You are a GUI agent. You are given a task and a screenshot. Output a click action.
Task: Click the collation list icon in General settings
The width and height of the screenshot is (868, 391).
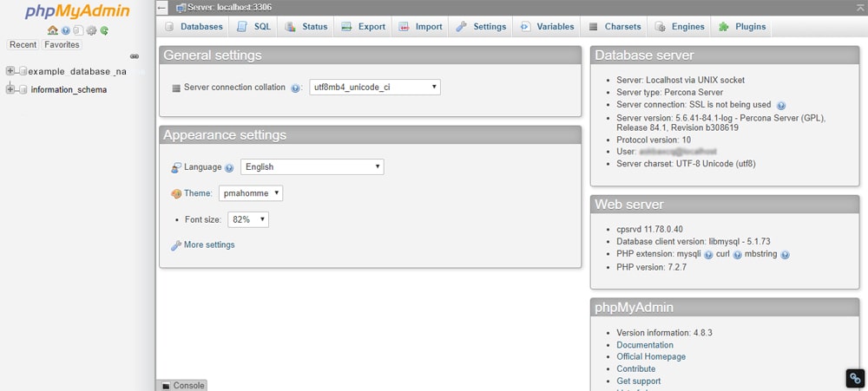pyautogui.click(x=176, y=88)
